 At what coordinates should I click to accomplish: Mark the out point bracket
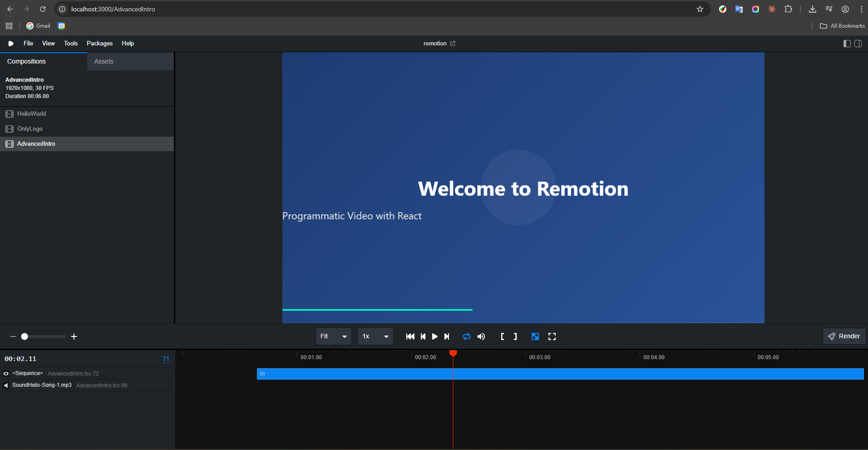point(515,336)
